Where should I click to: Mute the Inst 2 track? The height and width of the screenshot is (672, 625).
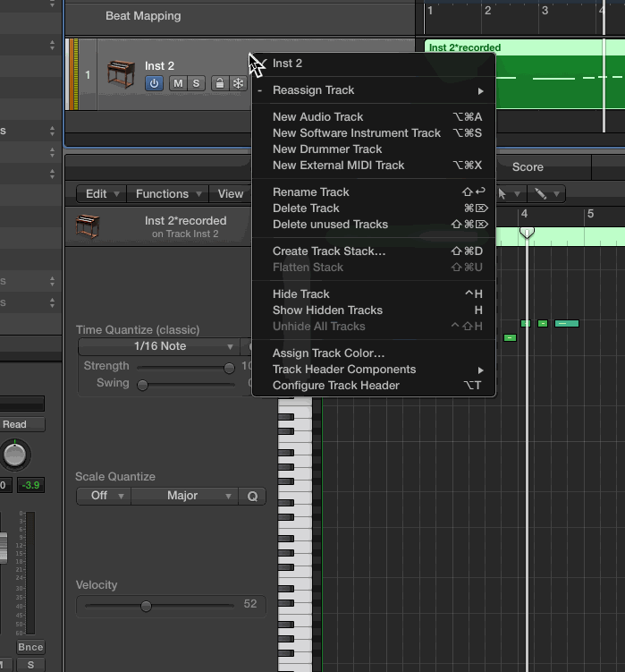178,83
